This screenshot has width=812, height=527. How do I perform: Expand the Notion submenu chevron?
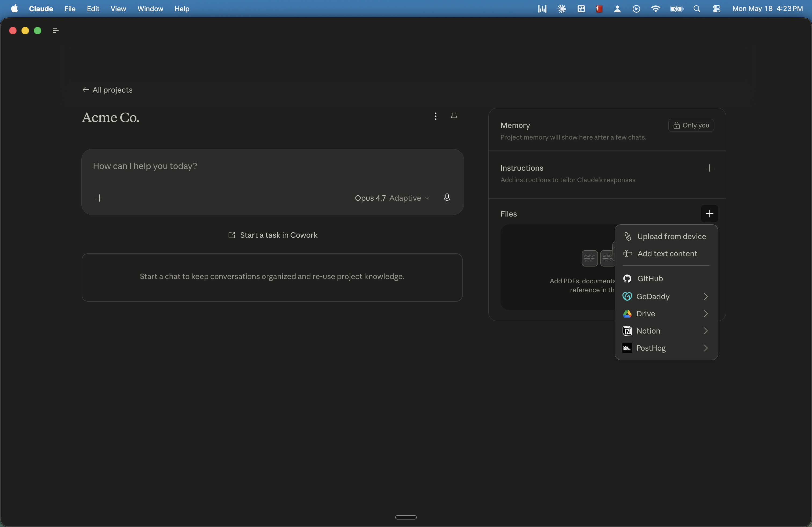[706, 331]
